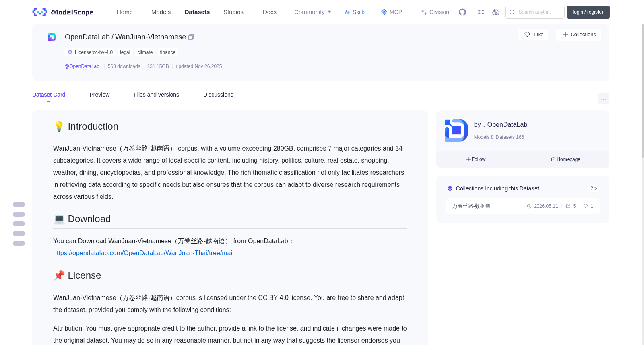Open the opendatalab.com download link

point(144,253)
